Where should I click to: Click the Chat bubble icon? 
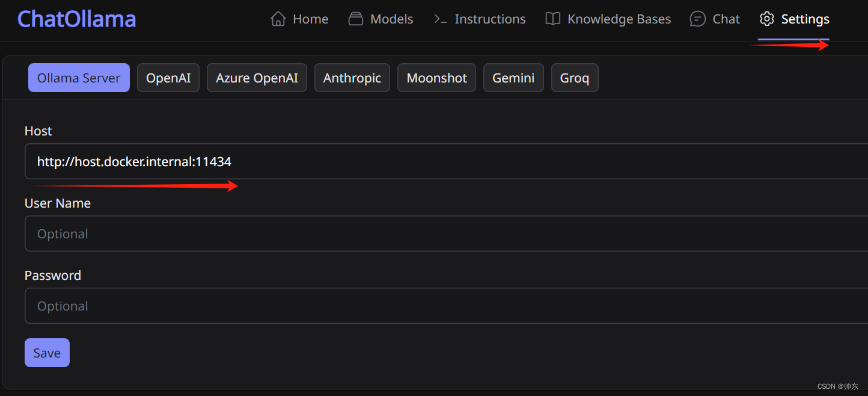click(x=697, y=19)
